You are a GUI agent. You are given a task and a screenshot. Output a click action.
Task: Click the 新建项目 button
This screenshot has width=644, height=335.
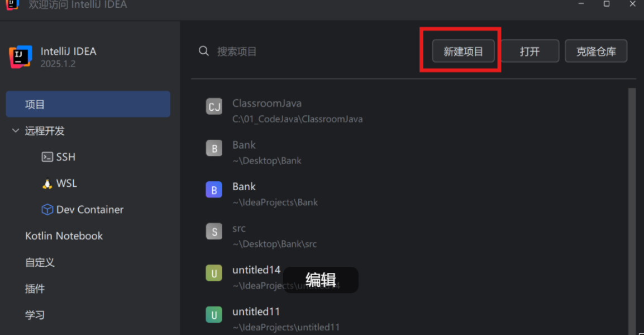463,51
